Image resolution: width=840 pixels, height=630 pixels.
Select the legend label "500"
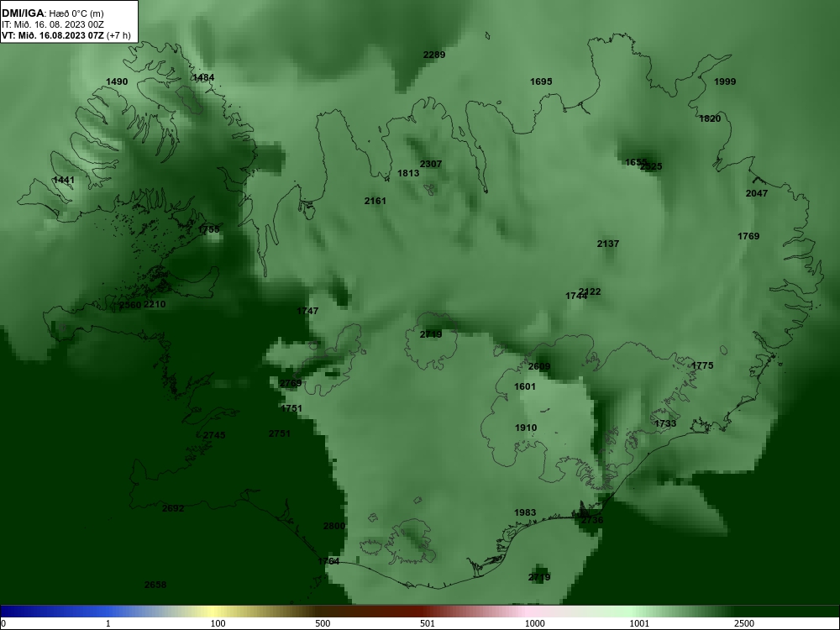(323, 623)
